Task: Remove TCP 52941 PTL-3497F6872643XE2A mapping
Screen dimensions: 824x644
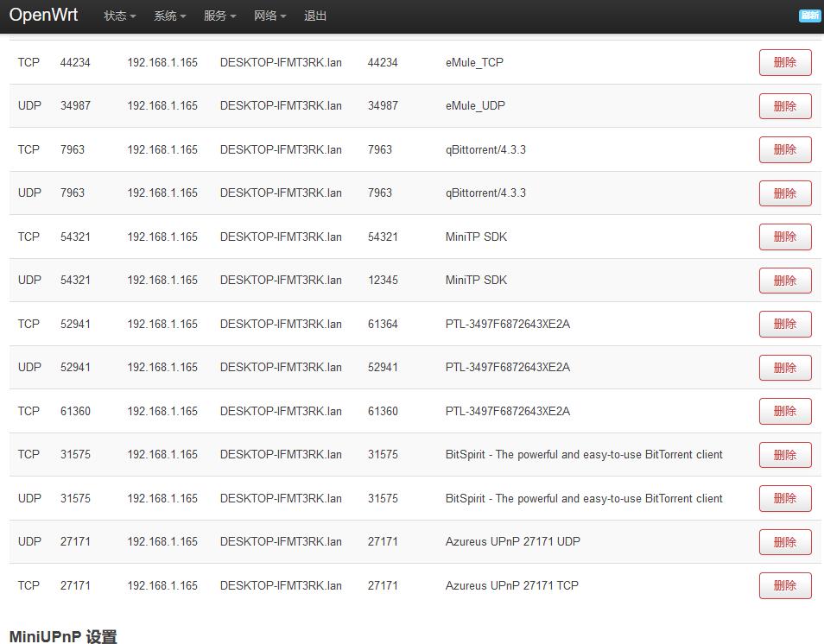Action: click(x=784, y=325)
